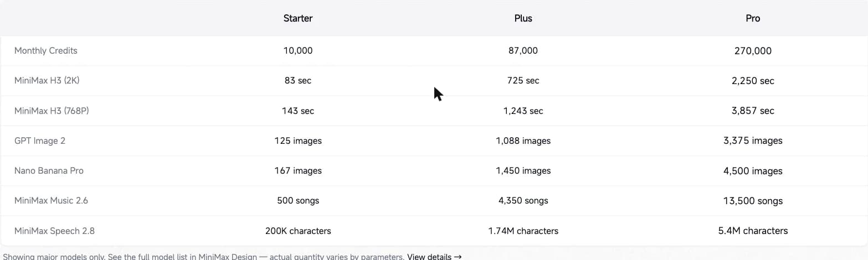Select the MiniMax Music 2.6 row label
The image size is (868, 260).
[x=51, y=200]
